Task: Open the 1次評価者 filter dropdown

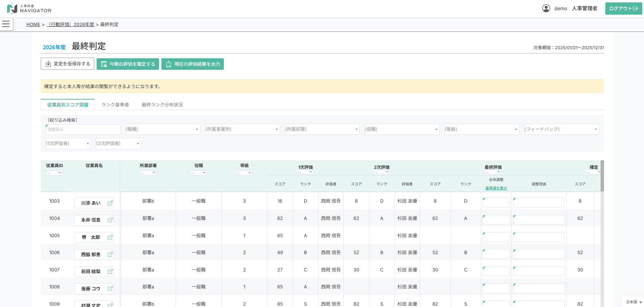Action: tap(68, 144)
